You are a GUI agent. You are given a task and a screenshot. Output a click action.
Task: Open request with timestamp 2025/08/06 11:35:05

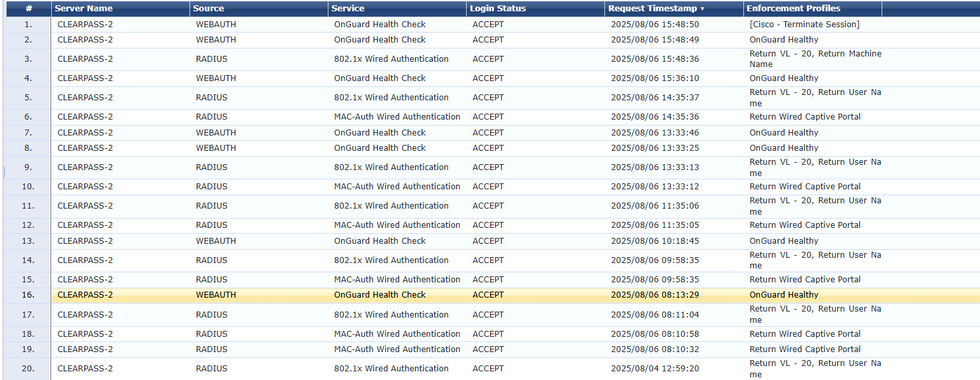click(655, 225)
